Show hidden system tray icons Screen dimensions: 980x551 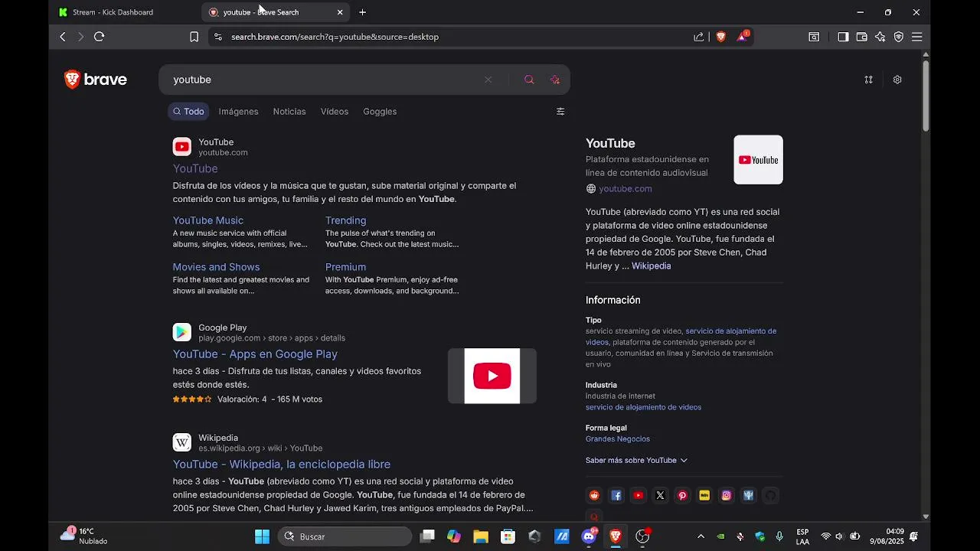coord(701,536)
